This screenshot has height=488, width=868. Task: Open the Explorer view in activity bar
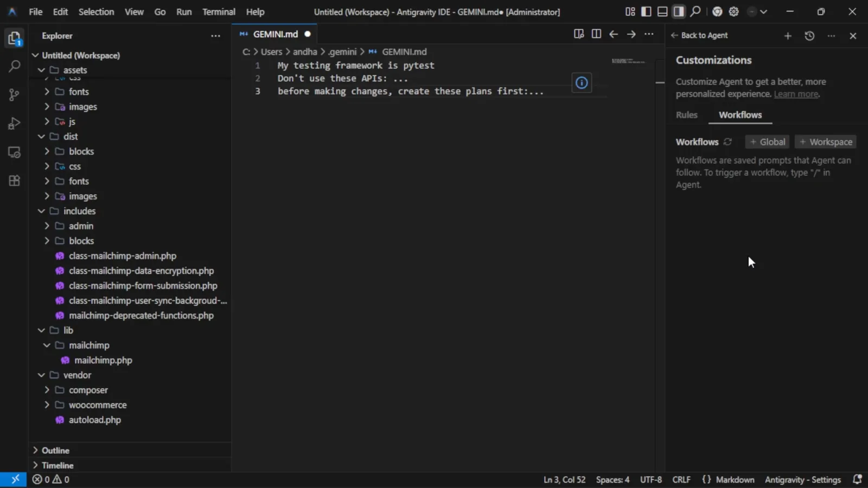(14, 38)
